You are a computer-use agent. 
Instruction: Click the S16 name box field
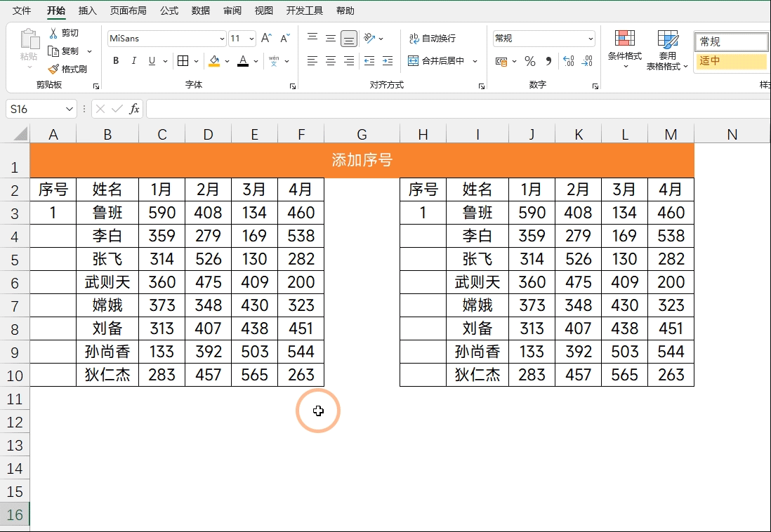[x=35, y=109]
